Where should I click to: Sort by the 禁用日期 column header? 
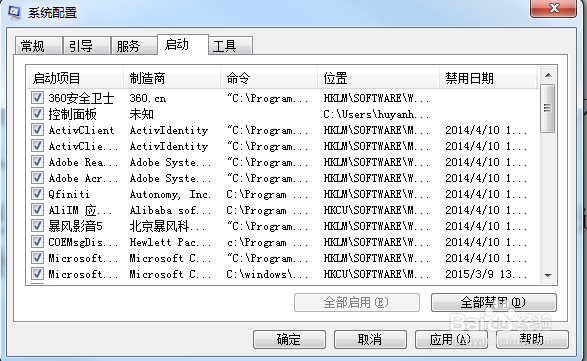pos(488,78)
